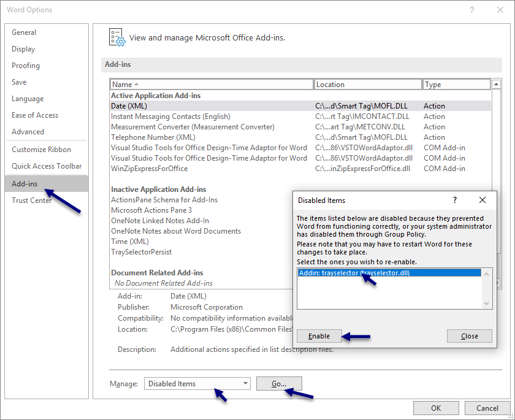The width and height of the screenshot is (515, 420).
Task: Open the Trust Center category
Action: (31, 200)
